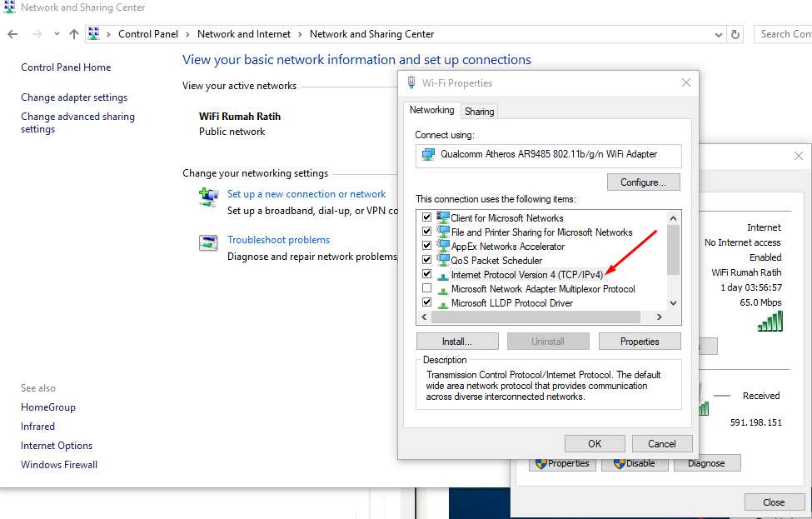
Task: Select the Networking tab
Action: pyautogui.click(x=432, y=110)
